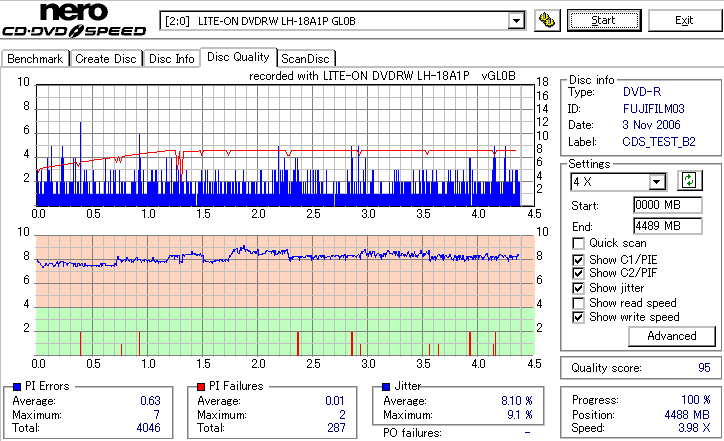Click the End position 4489 MB field

click(668, 226)
